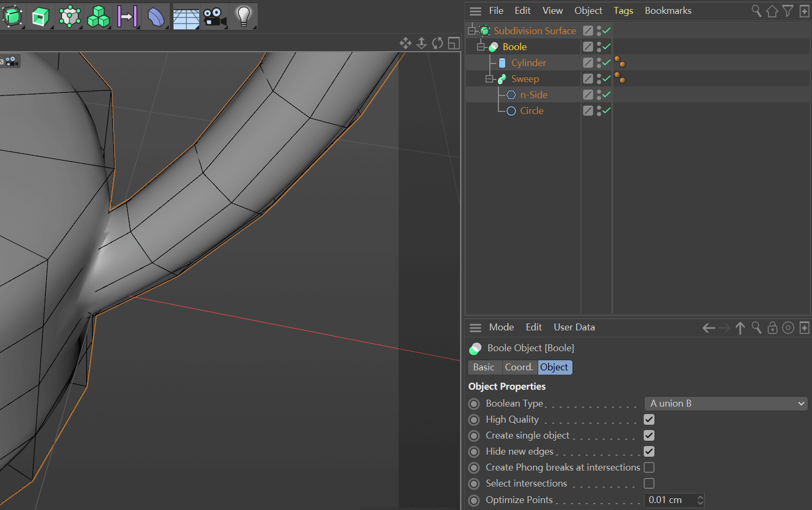Image resolution: width=812 pixels, height=510 pixels.
Task: Collapse the Boole hierarchy
Action: 481,47
